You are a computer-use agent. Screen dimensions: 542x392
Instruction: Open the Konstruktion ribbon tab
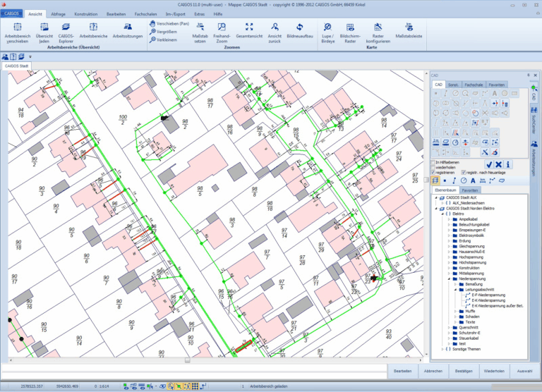86,13
